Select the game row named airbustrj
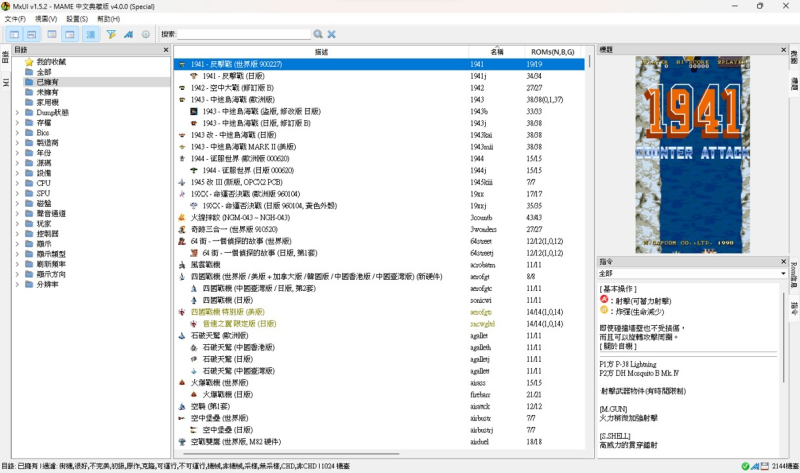Screen dimensions: 800x473 coord(379,430)
